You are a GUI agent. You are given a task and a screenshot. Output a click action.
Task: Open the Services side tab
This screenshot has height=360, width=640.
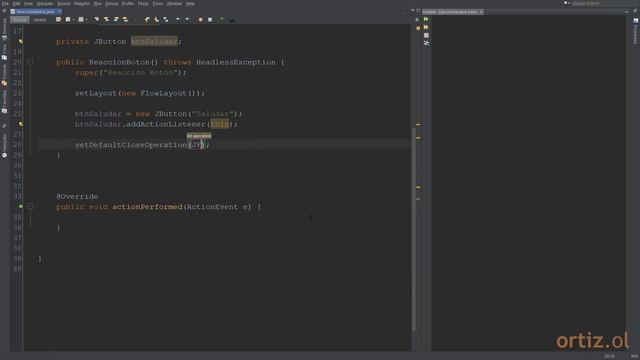pos(4,29)
